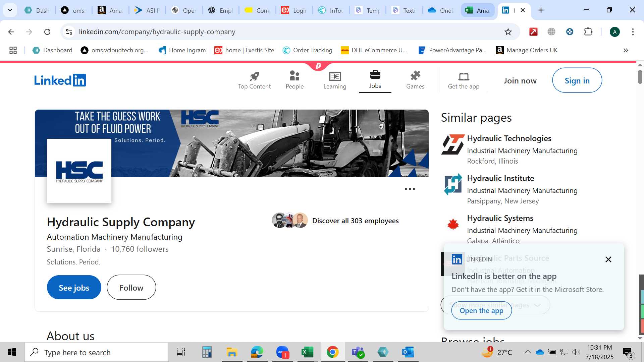Image resolution: width=644 pixels, height=362 pixels.
Task: Open Calculator from the taskbar
Action: click(x=207, y=352)
